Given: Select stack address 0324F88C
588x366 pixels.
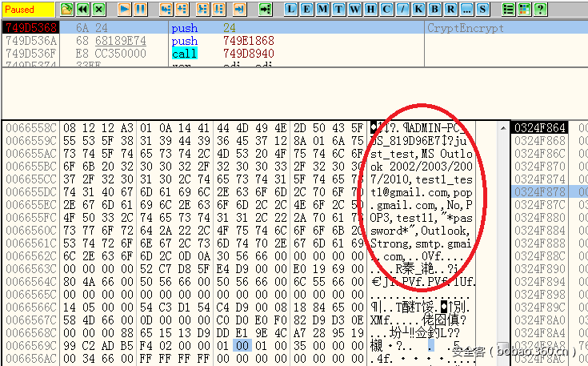Looking at the screenshot, I should tap(539, 256).
